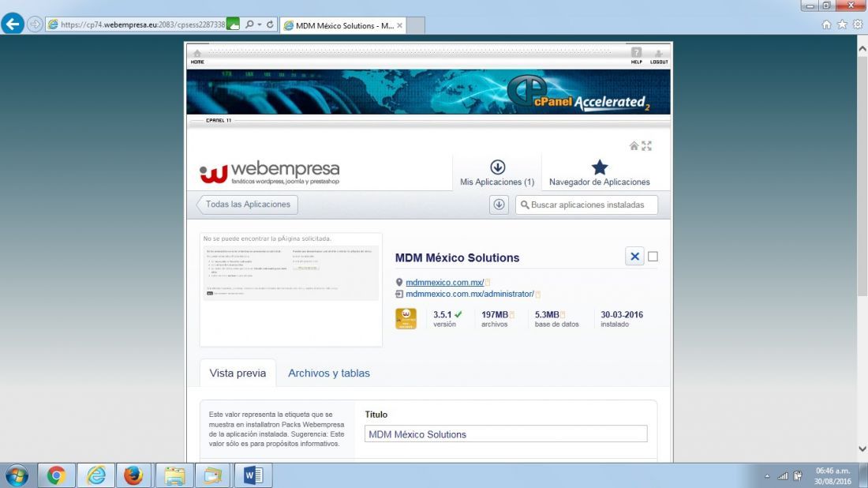Screen dimensions: 868x488
Task: Focus the Buscar aplicaciones instaladas search field
Action: pos(587,205)
